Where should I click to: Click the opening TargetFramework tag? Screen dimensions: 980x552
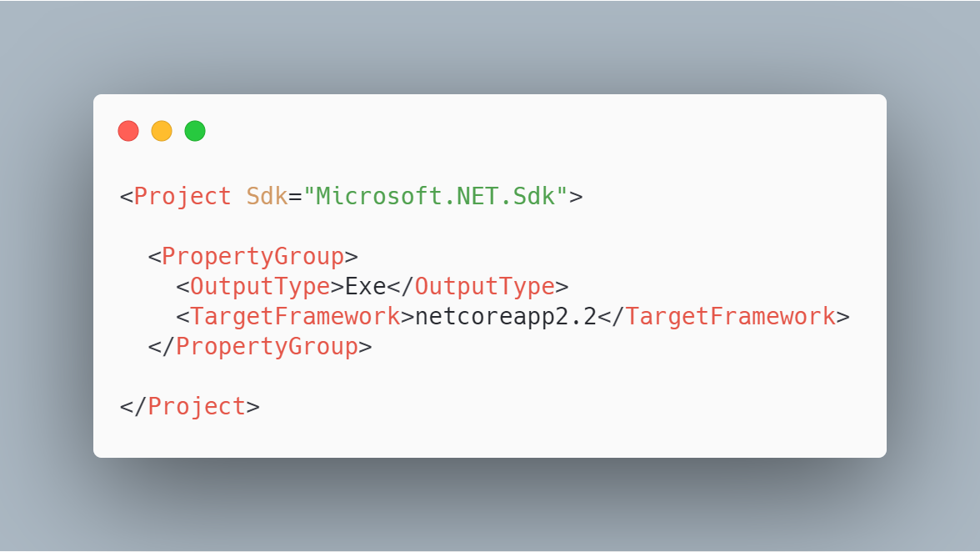[295, 317]
